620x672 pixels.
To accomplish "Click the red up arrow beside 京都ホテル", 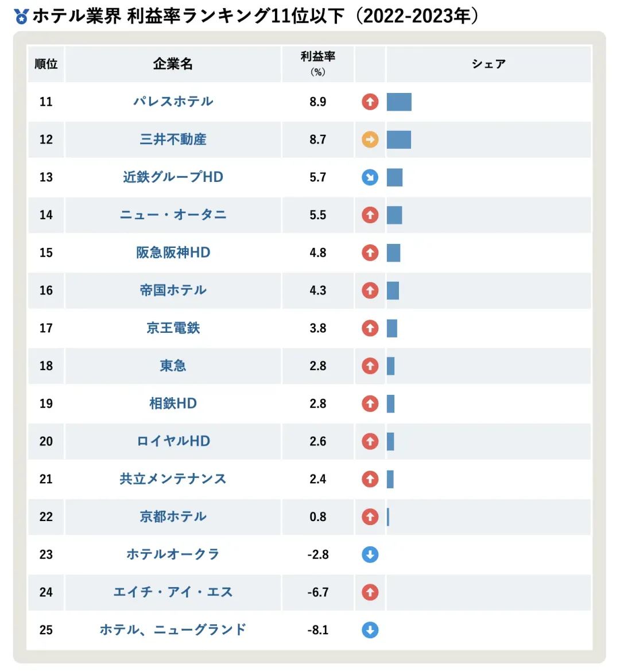I will [x=370, y=516].
